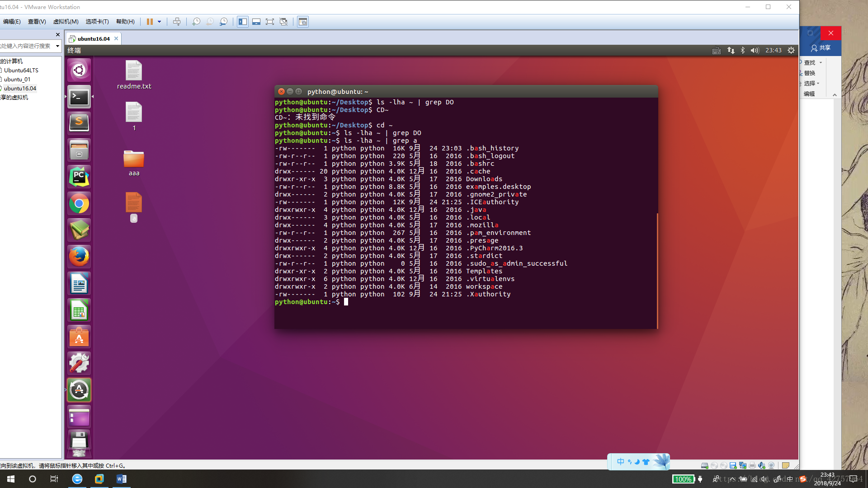
Task: Open System Settings wrench-gear icon
Action: pos(79,363)
